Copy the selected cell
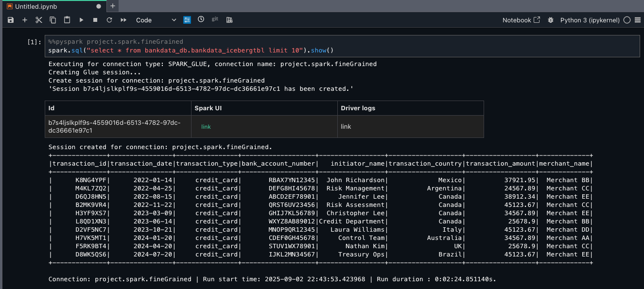Viewport: 644px width, 289px height. (53, 20)
